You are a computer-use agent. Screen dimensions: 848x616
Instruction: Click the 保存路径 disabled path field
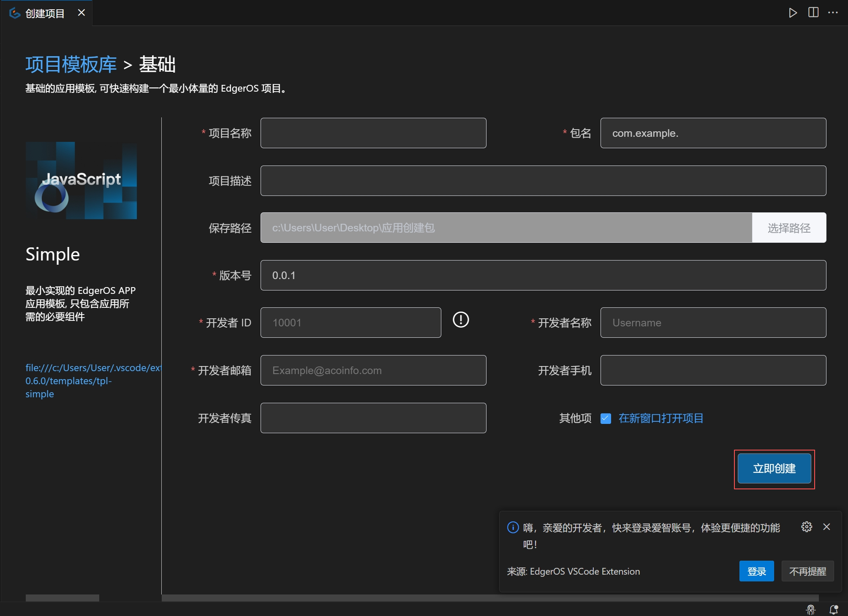point(506,228)
